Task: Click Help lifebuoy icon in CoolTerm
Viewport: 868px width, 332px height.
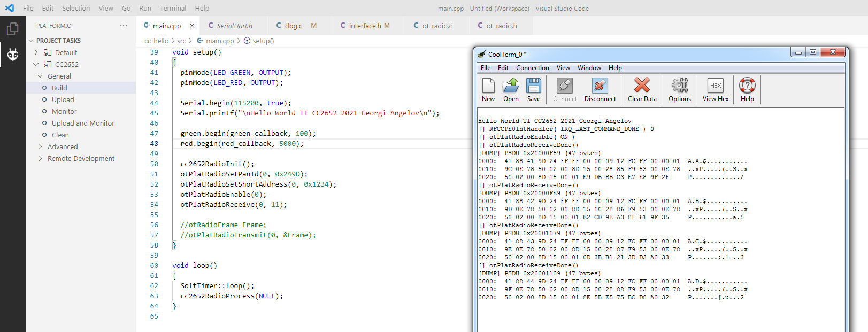Action: click(x=747, y=89)
